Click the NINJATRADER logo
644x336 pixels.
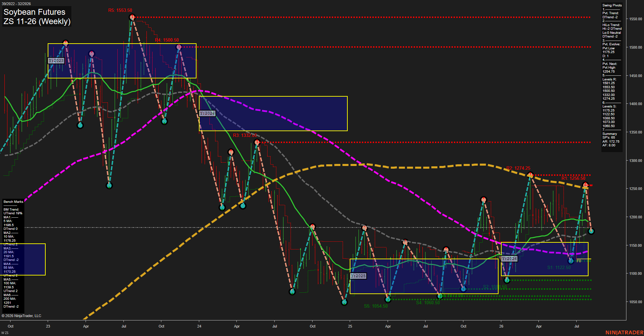point(624,333)
